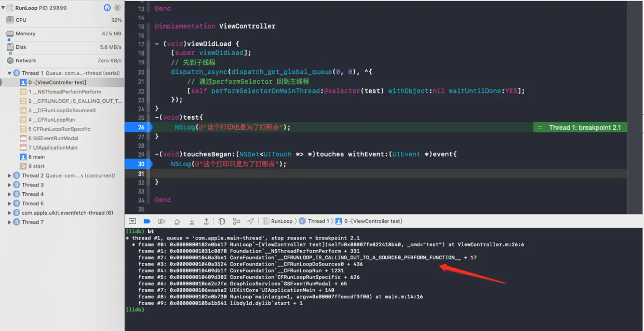Viewport: 644px width, 331px height.
Task: Collapse the Thread 1 stack frames
Action: click(x=9, y=73)
